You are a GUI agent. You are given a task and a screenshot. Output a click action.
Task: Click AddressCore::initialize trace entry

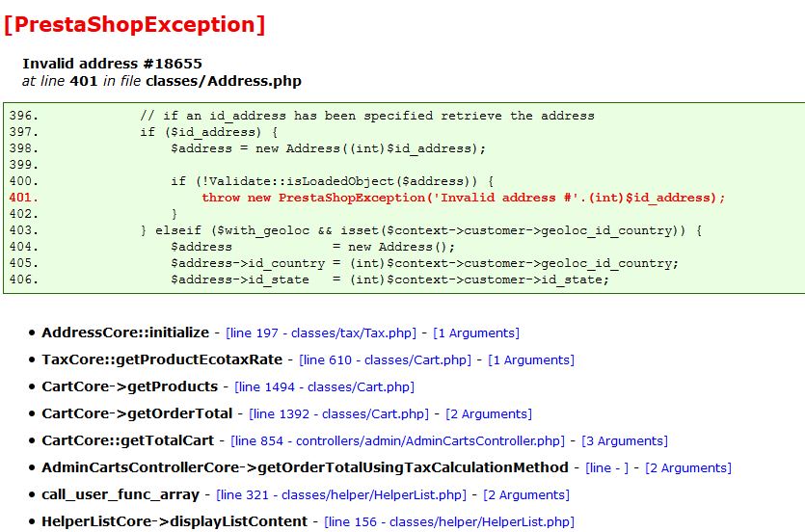click(x=125, y=332)
